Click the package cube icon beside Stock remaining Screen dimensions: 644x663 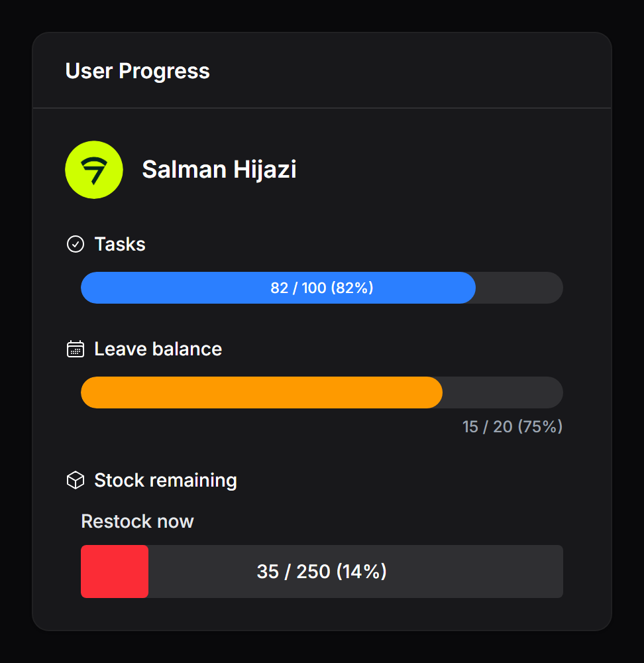pos(76,480)
